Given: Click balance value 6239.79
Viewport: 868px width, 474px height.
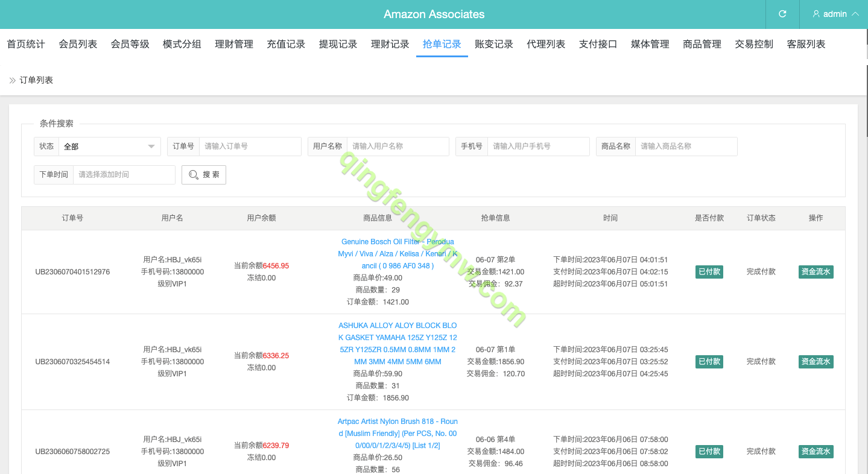Looking at the screenshot, I should (x=276, y=446).
